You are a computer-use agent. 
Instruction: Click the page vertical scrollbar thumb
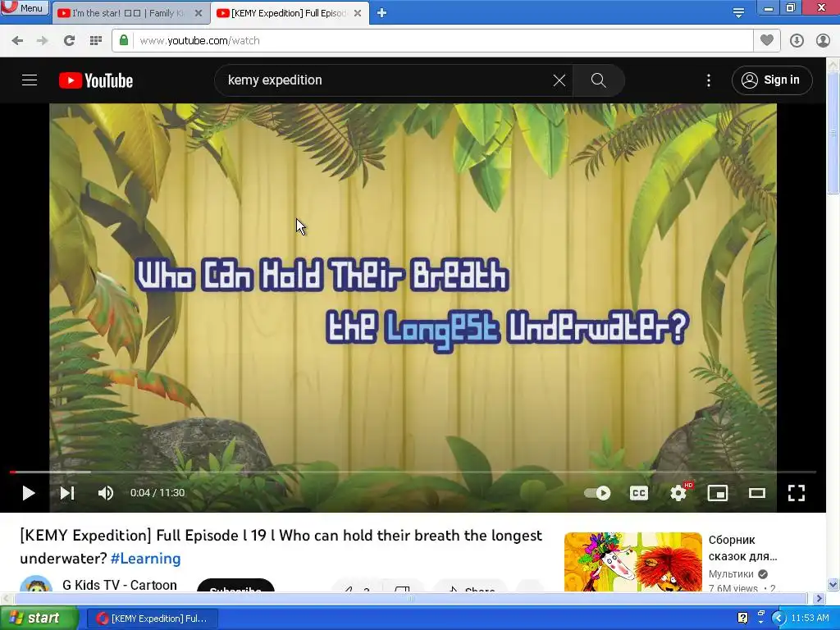coord(833,134)
